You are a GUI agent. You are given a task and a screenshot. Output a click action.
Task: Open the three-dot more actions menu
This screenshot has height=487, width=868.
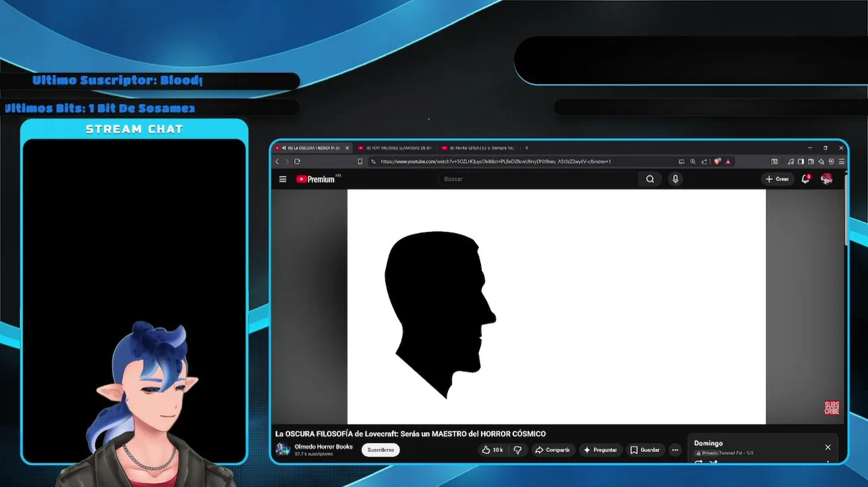pos(675,450)
